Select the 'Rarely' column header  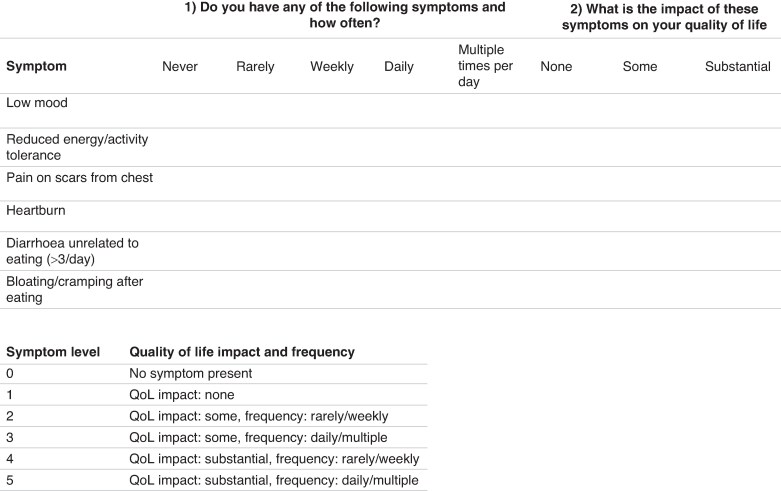pyautogui.click(x=255, y=67)
